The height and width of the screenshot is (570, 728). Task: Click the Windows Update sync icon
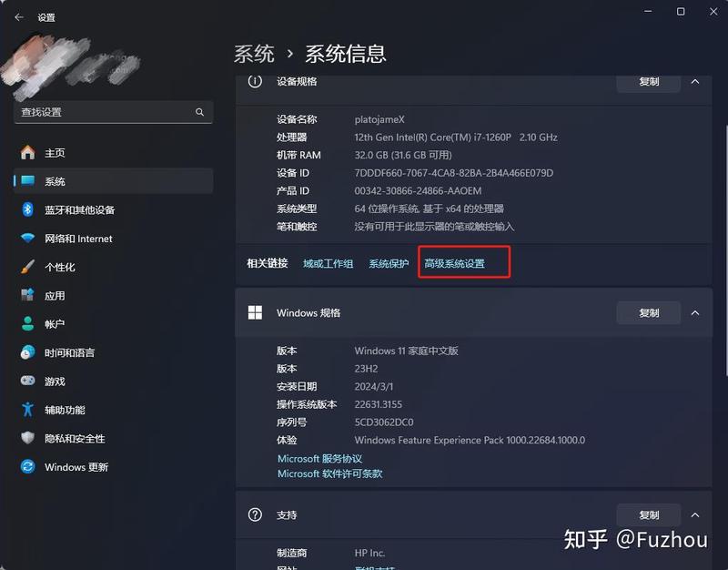pyautogui.click(x=28, y=466)
